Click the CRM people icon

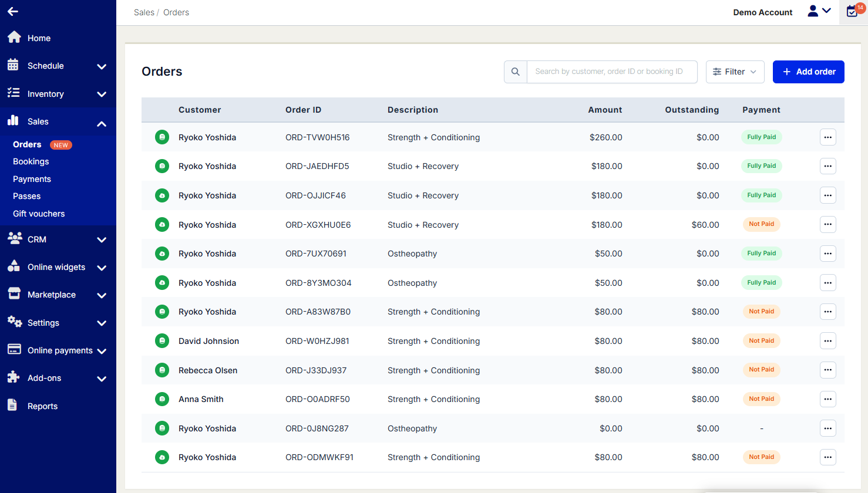[15, 238]
